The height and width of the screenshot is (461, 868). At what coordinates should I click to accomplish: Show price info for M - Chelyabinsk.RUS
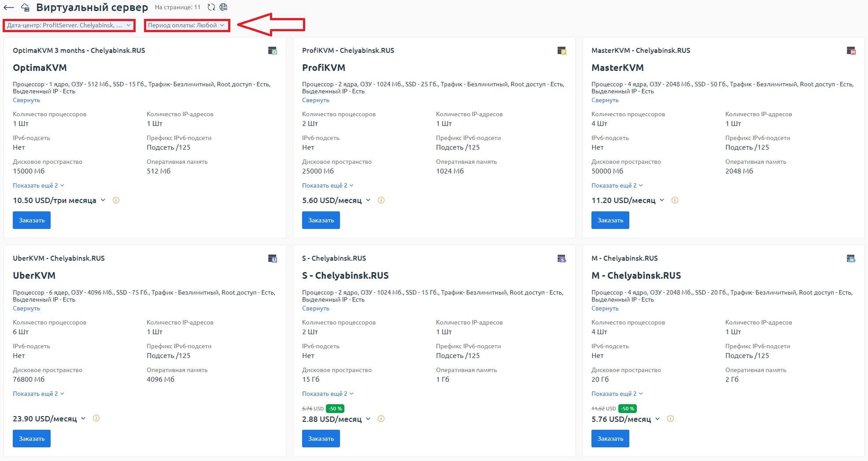[x=671, y=419]
